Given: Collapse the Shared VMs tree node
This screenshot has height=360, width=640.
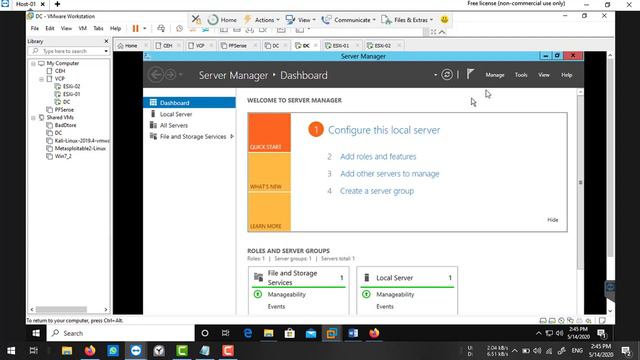Looking at the screenshot, I should click(x=33, y=118).
